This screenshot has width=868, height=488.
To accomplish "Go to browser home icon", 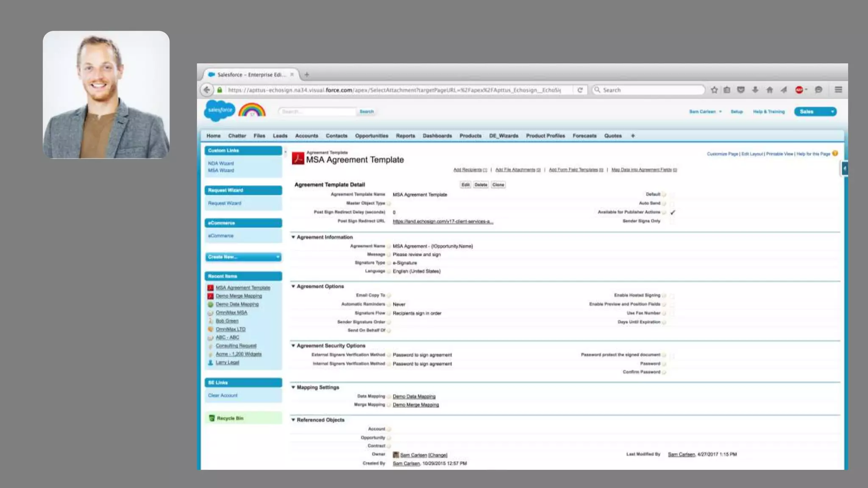I will (770, 90).
